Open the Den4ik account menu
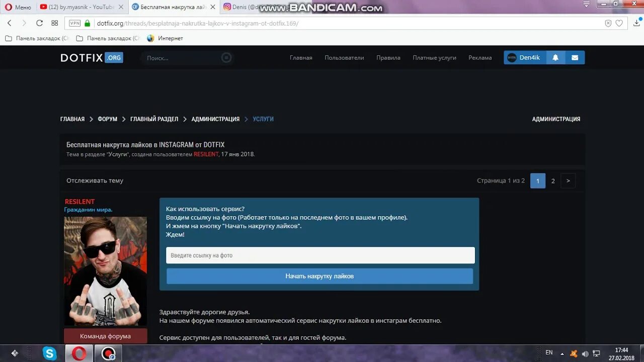 click(525, 58)
